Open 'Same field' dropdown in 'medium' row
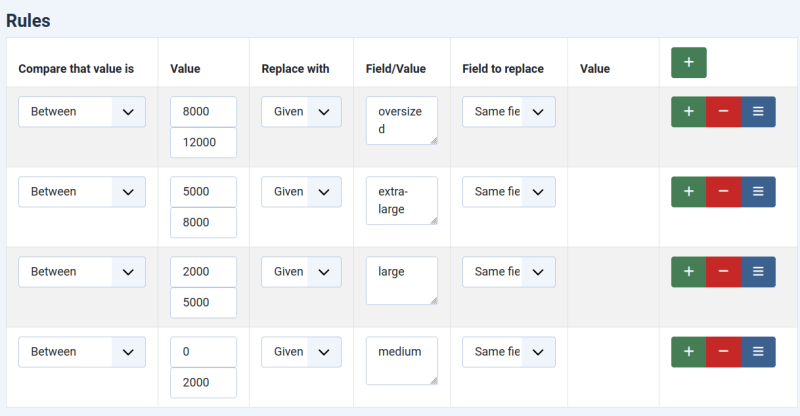 pos(508,352)
